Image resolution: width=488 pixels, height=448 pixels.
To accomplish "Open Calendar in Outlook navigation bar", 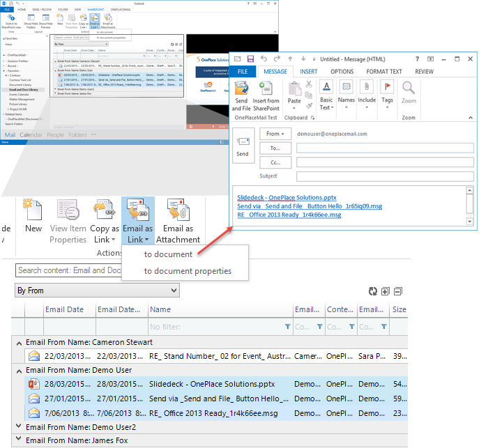I will (31, 134).
